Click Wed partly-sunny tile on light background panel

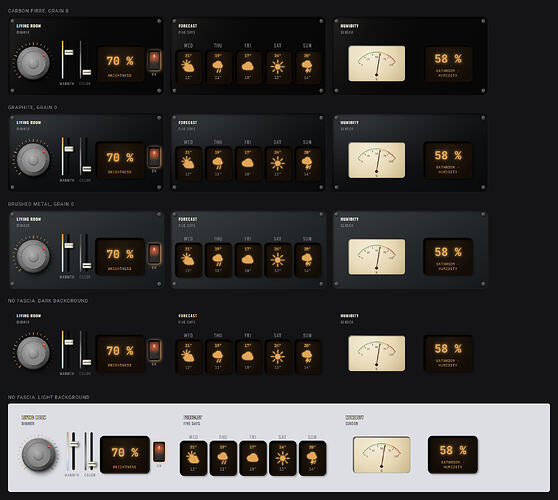tap(193, 458)
